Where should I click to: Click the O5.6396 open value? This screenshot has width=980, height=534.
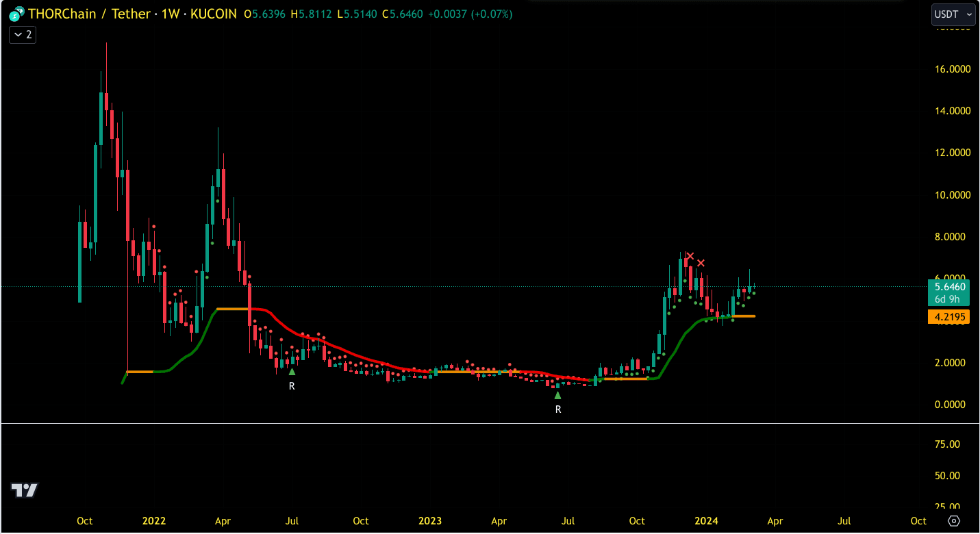[266, 14]
